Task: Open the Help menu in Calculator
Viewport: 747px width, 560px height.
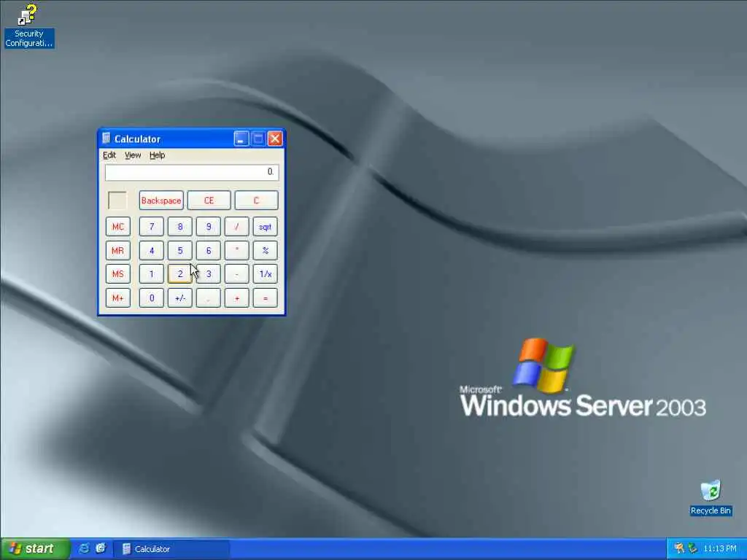Action: point(158,155)
